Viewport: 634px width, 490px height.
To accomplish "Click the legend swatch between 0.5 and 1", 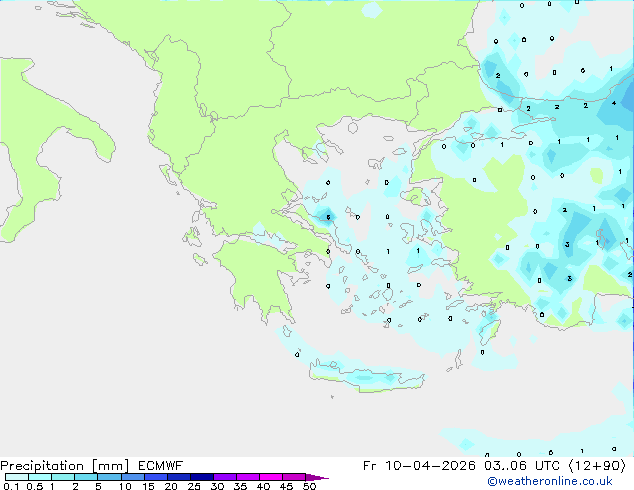I will 40,477.
